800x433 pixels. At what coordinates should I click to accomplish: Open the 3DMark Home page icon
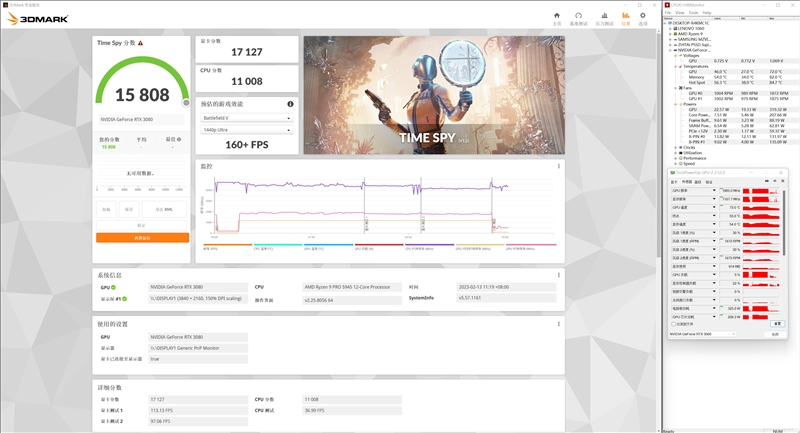[x=557, y=16]
